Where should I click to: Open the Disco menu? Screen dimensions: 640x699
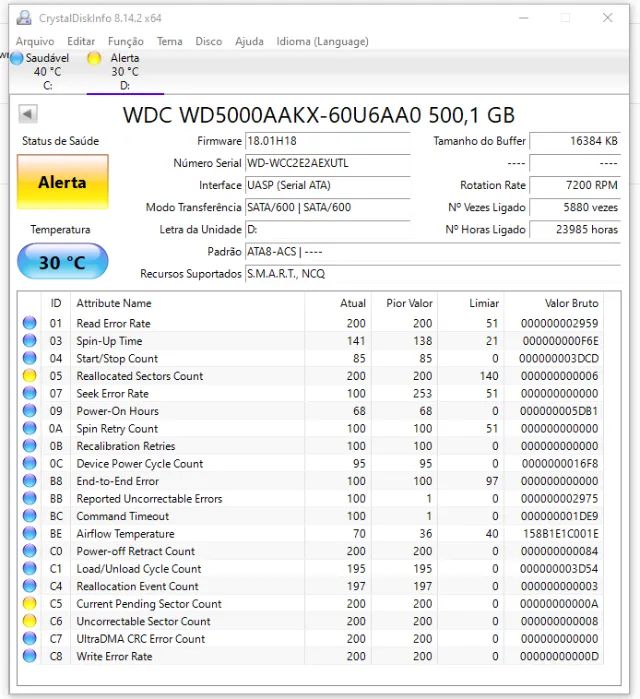coord(209,41)
